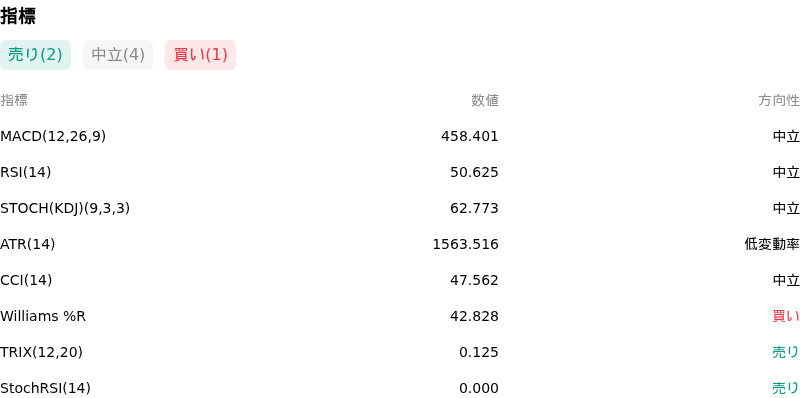Click the CCI(14) indicator name

(26, 280)
